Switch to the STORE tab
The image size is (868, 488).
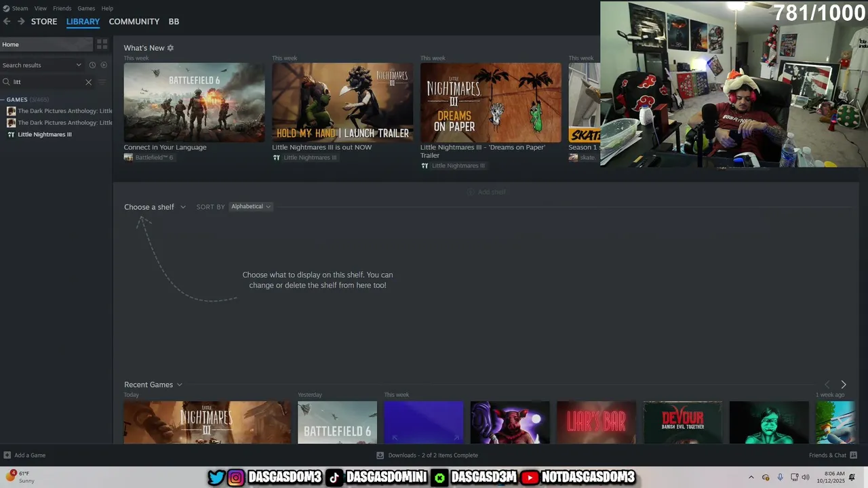coord(44,22)
